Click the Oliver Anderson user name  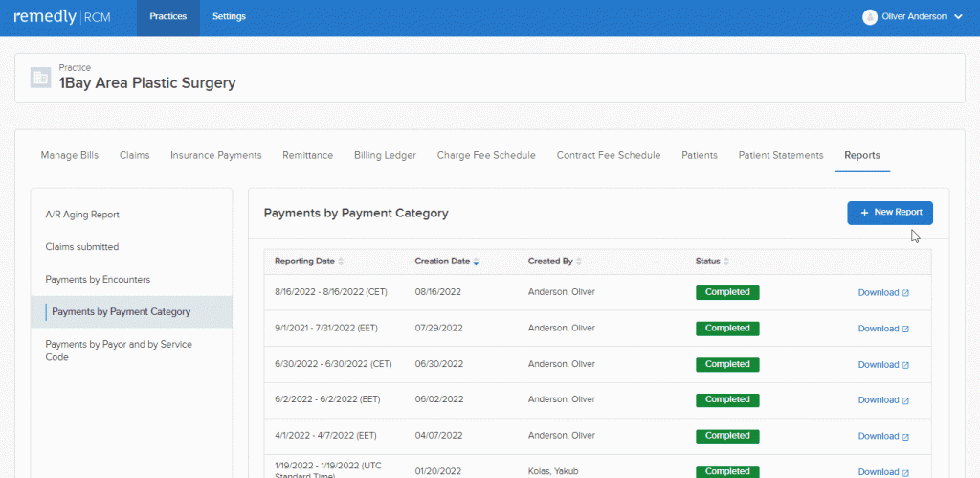[x=914, y=17]
